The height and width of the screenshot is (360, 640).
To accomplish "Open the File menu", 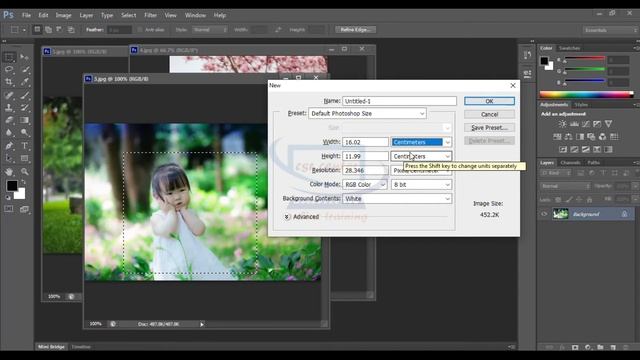I will tap(27, 15).
